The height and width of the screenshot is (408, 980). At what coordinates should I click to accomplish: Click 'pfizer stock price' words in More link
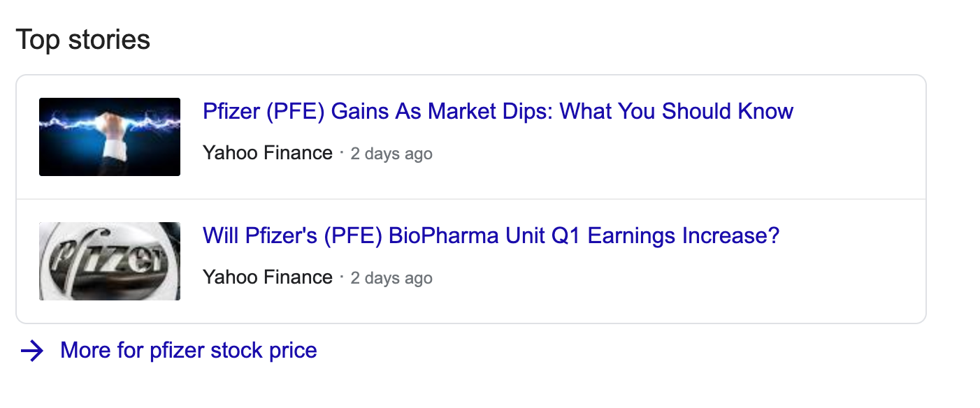point(233,350)
